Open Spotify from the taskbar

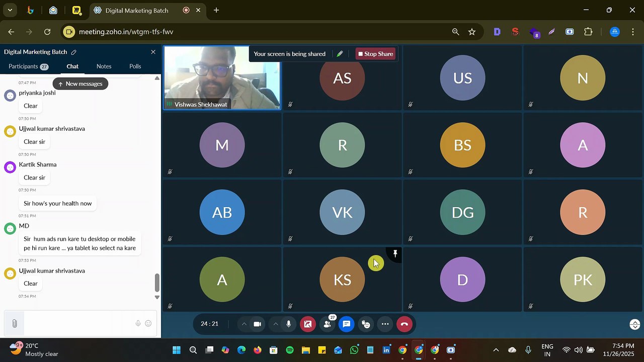(290, 350)
